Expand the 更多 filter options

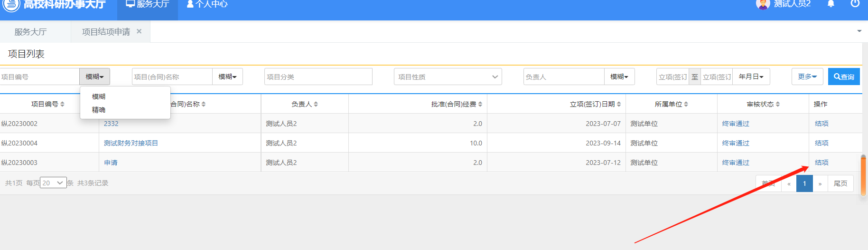[807, 77]
